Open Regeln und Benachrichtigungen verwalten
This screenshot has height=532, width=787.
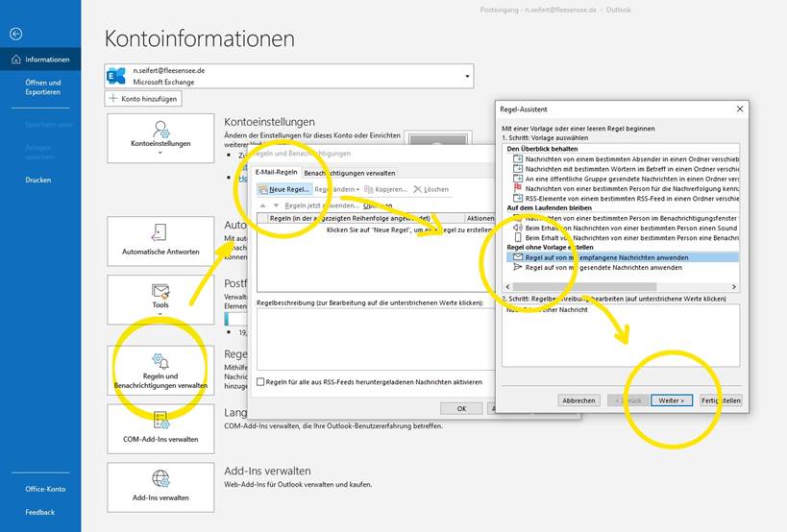pos(160,371)
